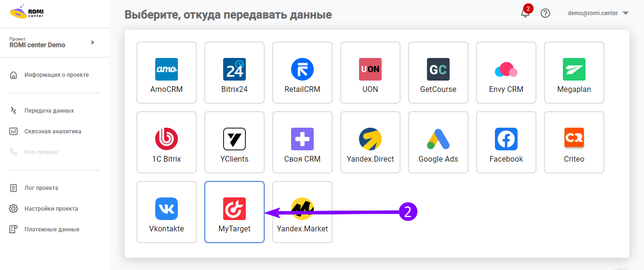Choose GetCourse as data source

click(x=438, y=73)
